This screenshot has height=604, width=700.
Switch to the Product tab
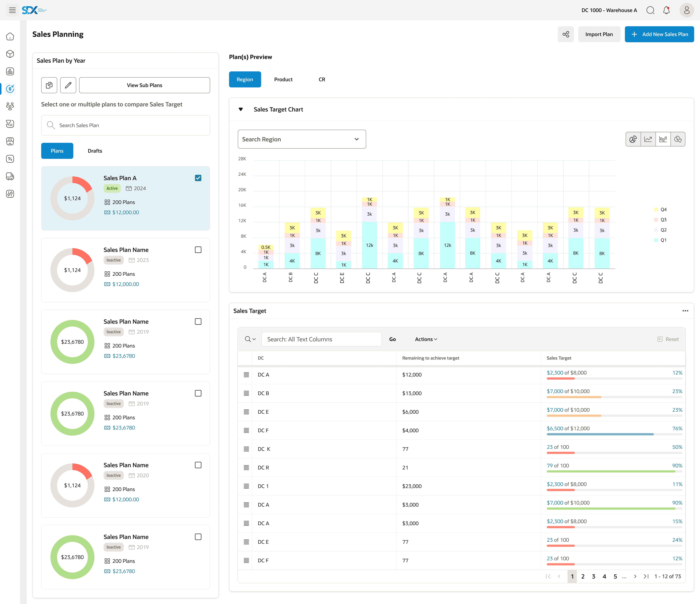(x=283, y=79)
